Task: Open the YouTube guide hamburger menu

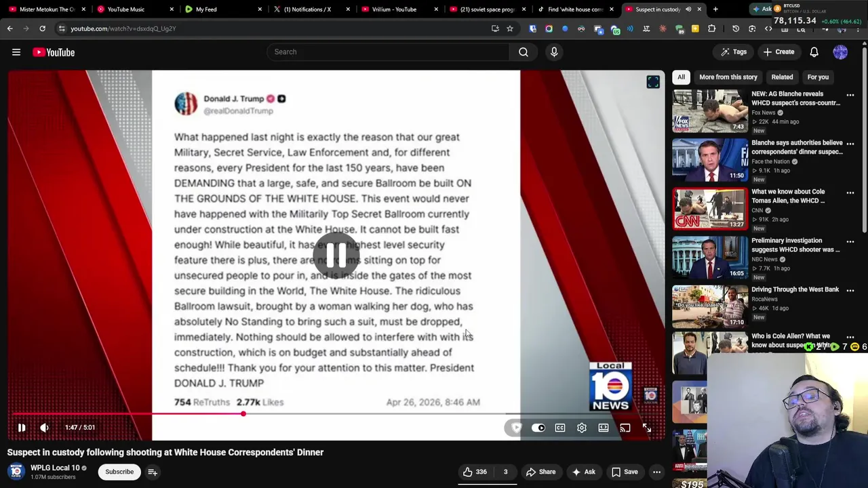Action: point(16,52)
